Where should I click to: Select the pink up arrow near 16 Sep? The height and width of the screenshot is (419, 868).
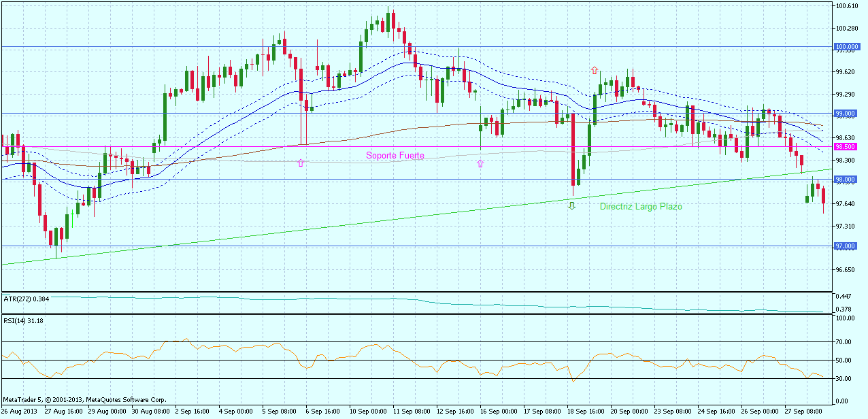[x=480, y=163]
